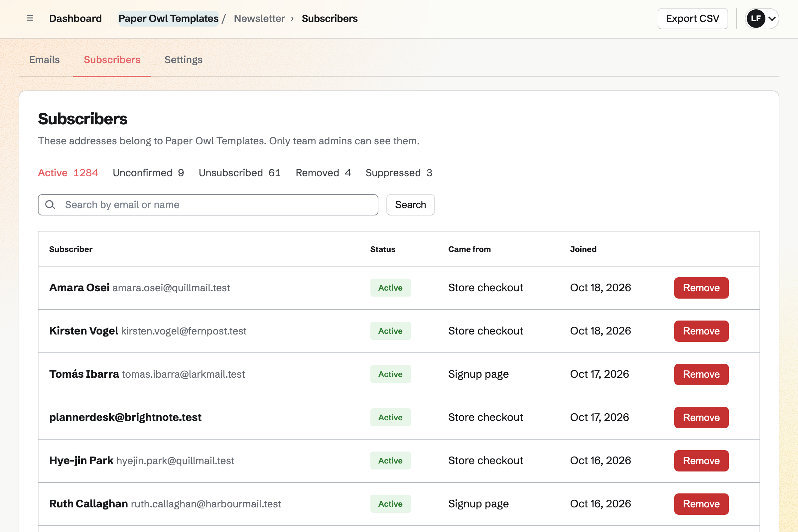The height and width of the screenshot is (532, 798).
Task: Remove Amara Osei from subscribers
Action: pos(701,288)
